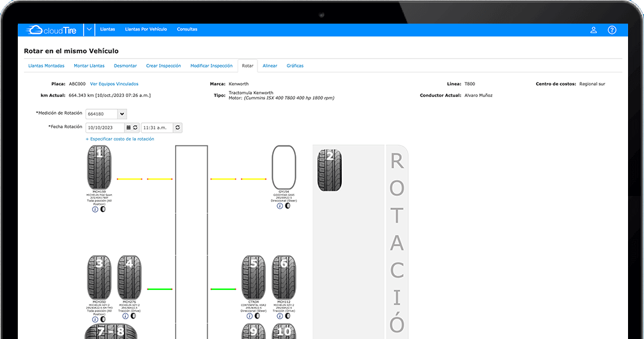Open the Consultas menu
The image size is (644, 339).
(187, 29)
